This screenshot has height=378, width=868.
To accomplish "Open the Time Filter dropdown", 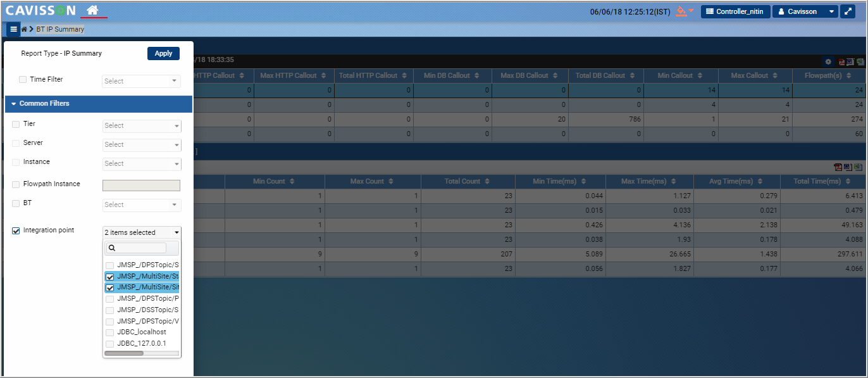I will click(142, 81).
